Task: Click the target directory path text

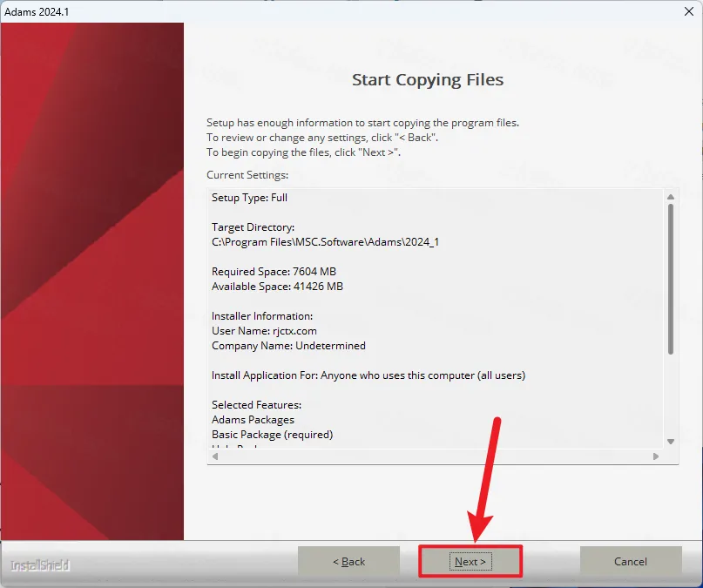Action: click(x=325, y=242)
